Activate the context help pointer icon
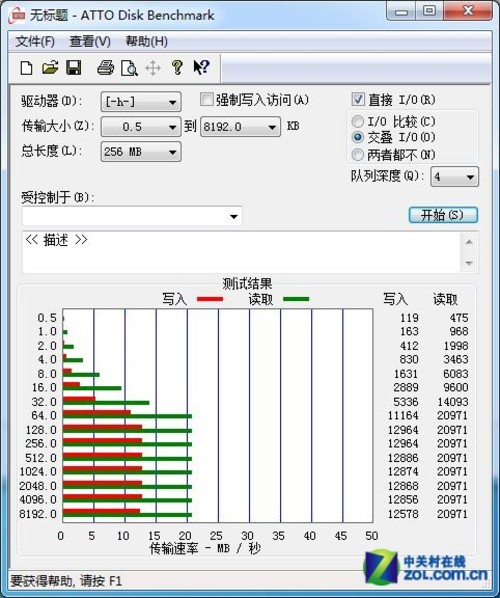Viewport: 500px width, 598px height. tap(201, 68)
